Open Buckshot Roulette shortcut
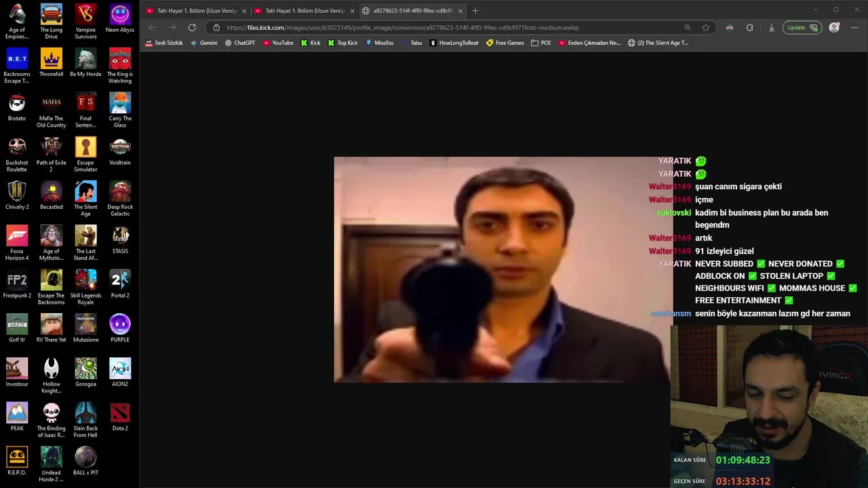Viewport: 868px width, 488px height. coord(17,154)
